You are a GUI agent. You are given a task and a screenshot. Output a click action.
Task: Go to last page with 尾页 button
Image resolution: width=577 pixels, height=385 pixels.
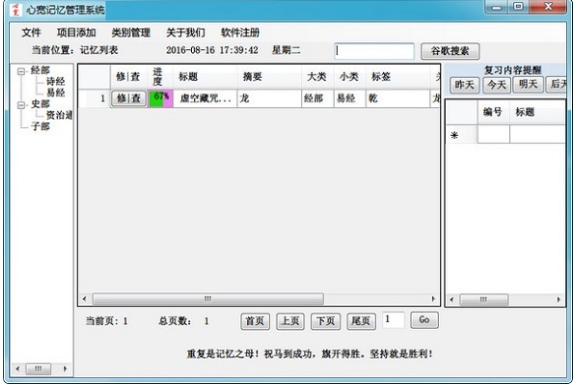[x=361, y=321]
